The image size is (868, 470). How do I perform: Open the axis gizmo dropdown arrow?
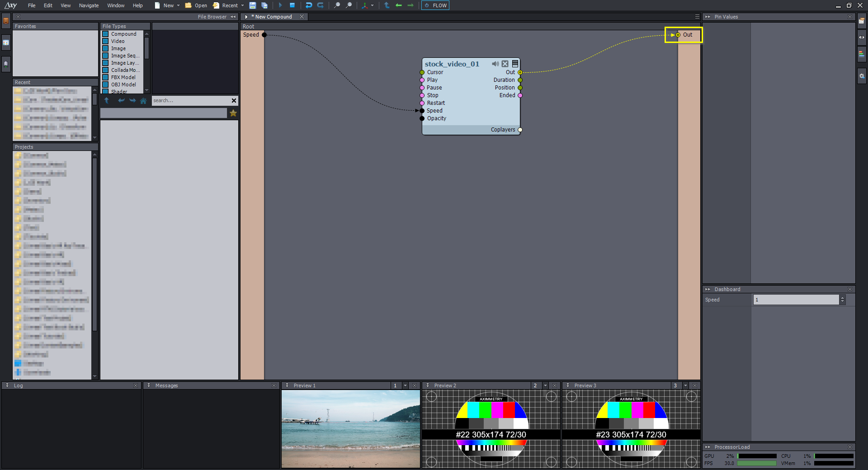tap(372, 5)
